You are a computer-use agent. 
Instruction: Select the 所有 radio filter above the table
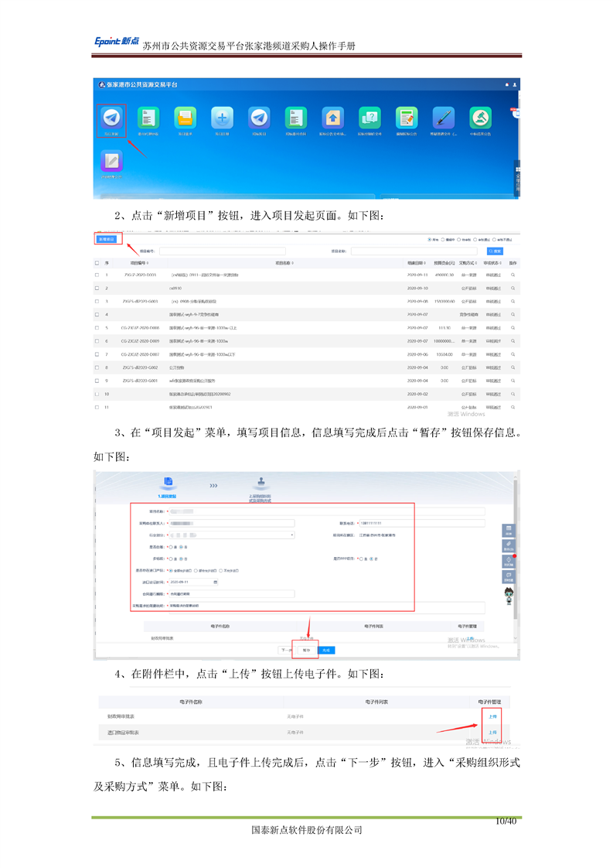click(430, 240)
